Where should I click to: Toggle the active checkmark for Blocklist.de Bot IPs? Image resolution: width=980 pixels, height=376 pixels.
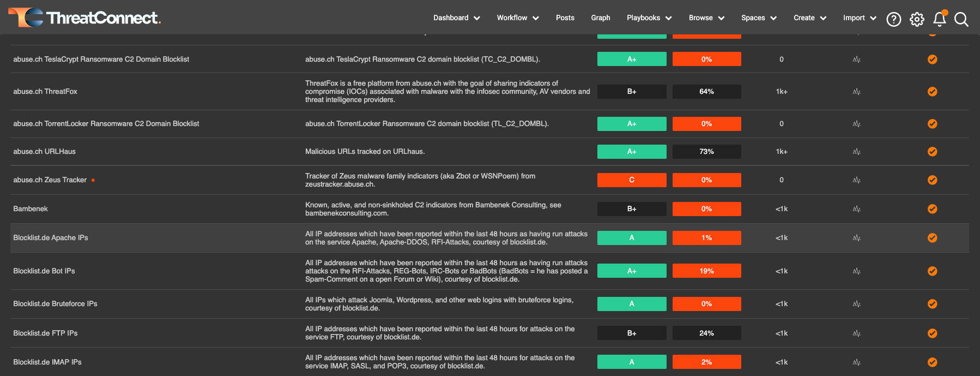coord(933,271)
